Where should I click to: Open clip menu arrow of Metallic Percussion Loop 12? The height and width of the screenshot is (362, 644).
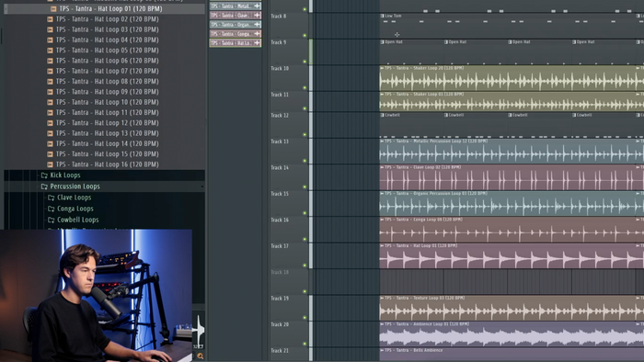coord(382,141)
